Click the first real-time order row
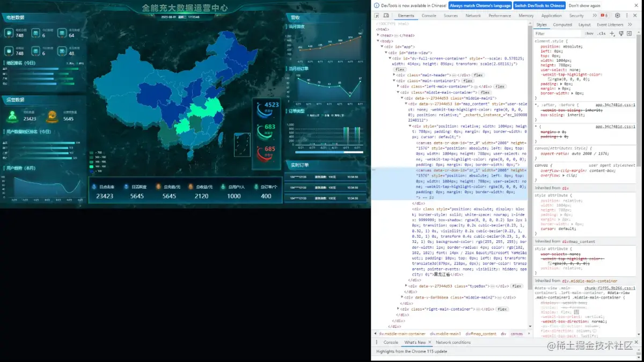 click(325, 176)
